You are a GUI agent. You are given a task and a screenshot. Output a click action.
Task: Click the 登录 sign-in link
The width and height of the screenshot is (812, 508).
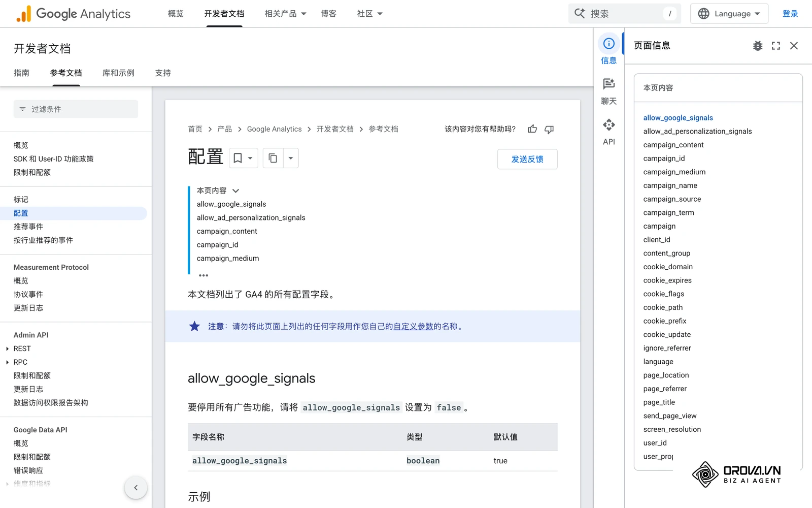[x=790, y=14]
